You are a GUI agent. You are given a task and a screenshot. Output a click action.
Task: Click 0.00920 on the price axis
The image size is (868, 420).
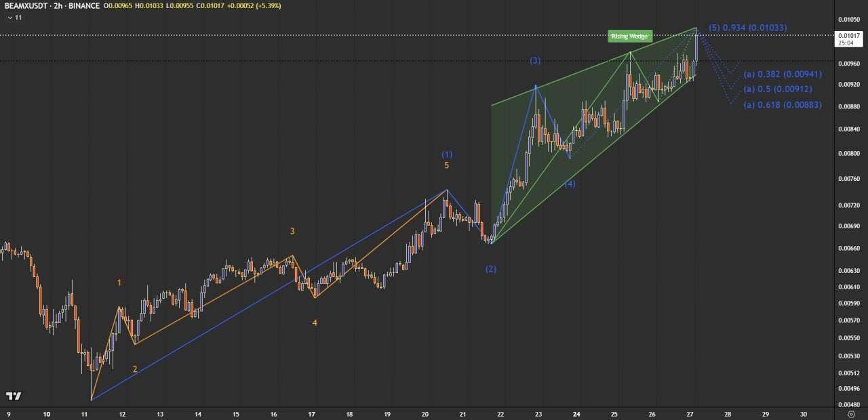849,85
